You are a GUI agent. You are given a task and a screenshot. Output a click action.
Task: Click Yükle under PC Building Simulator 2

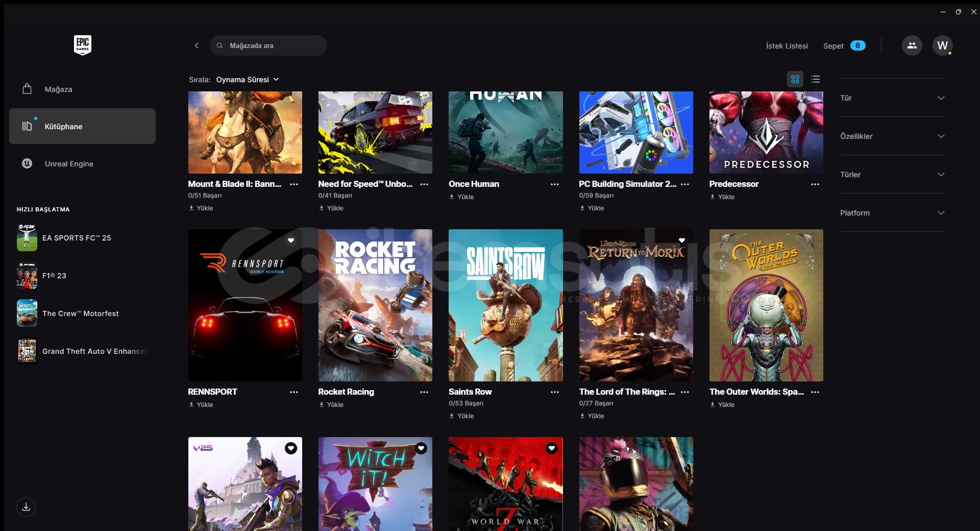tap(592, 208)
